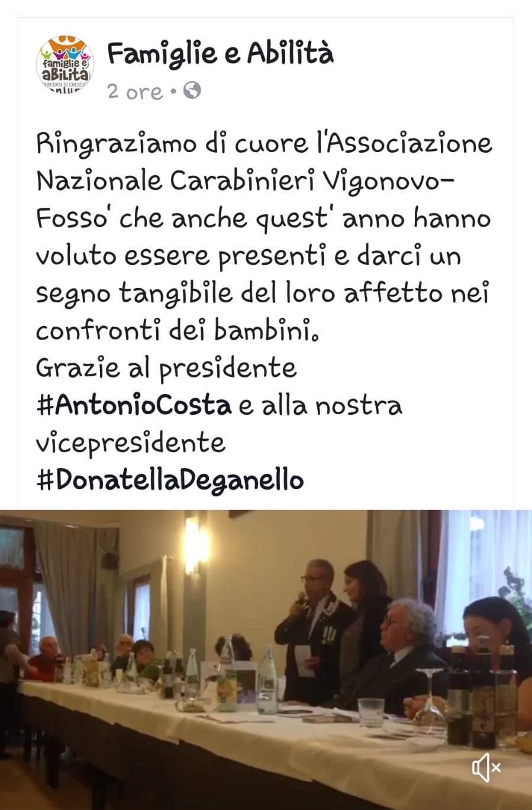The height and width of the screenshot is (810, 532).
Task: Click the word "vicepresidente" in the post
Action: pyautogui.click(x=131, y=443)
